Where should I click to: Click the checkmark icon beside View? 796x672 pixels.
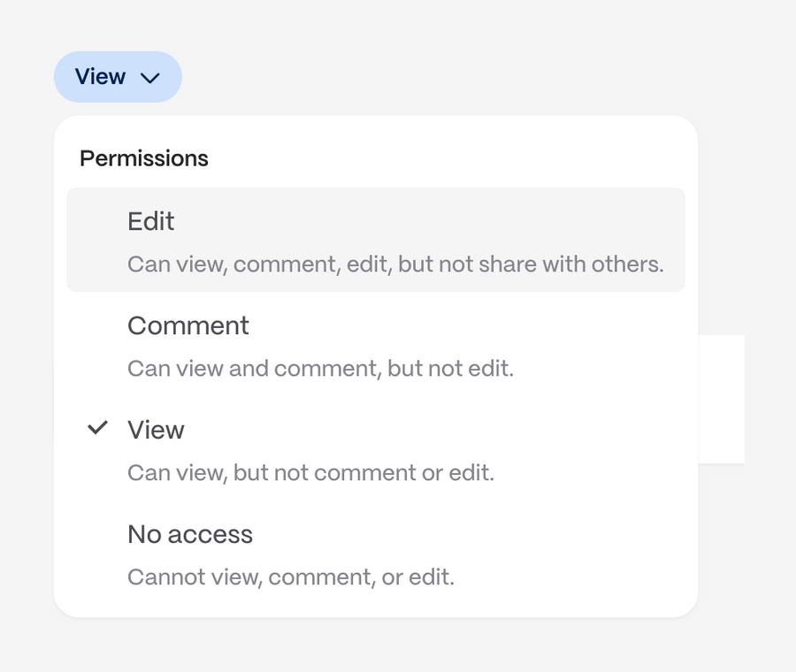point(97,428)
